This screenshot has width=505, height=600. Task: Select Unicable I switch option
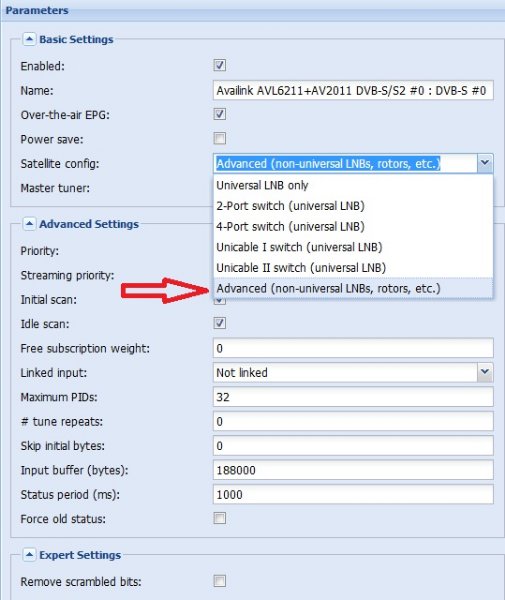(x=353, y=247)
